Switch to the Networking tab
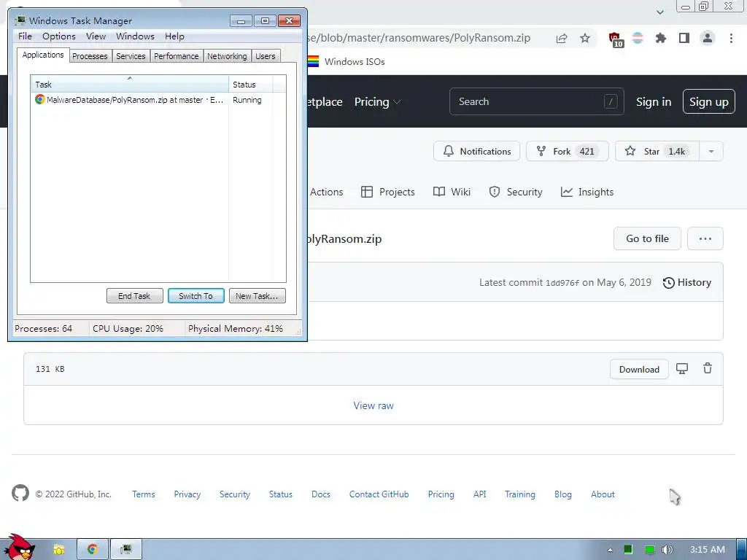 pos(228,56)
